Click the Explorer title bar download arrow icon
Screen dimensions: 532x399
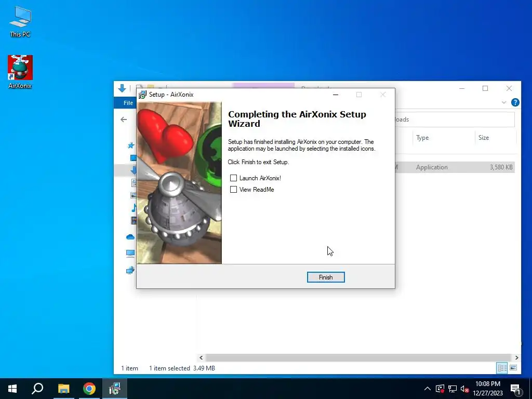click(x=122, y=88)
